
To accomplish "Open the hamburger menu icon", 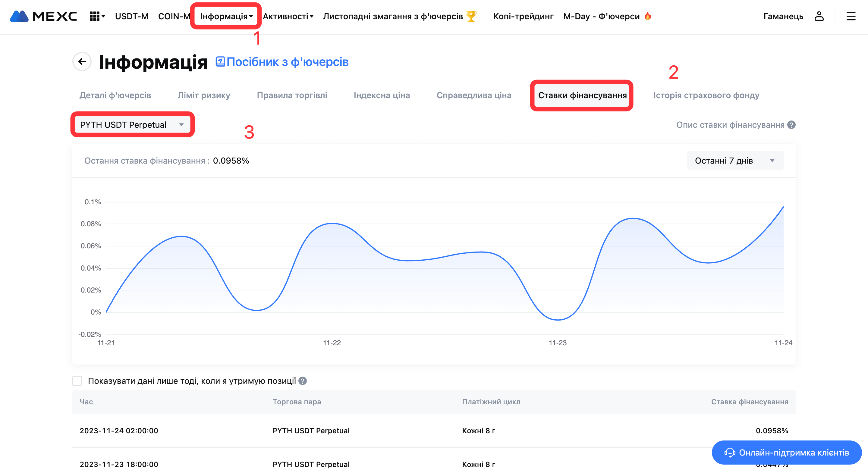I will [x=851, y=16].
